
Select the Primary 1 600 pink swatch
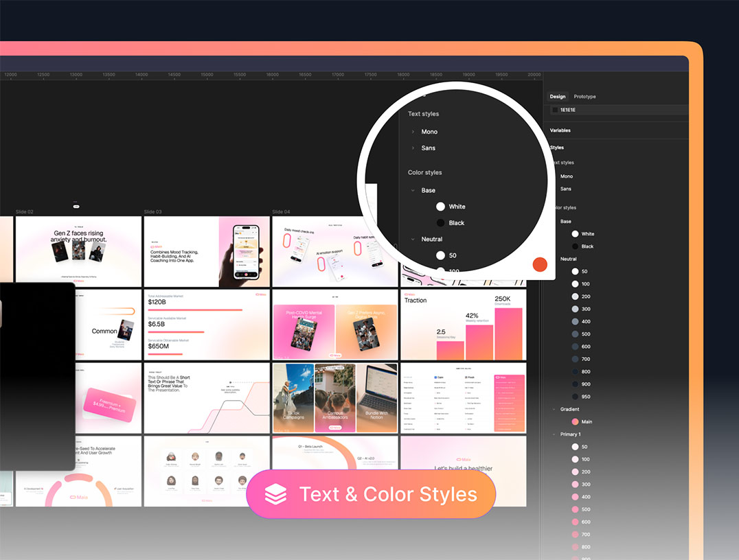pos(575,522)
